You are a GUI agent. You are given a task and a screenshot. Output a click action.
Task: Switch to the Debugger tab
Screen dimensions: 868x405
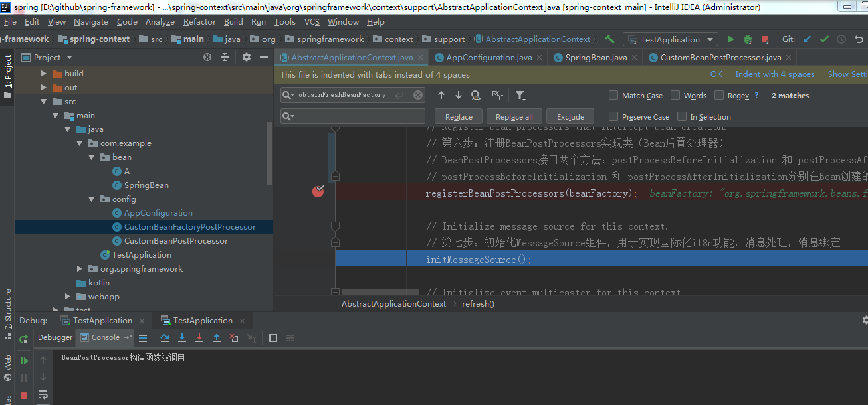click(x=55, y=337)
